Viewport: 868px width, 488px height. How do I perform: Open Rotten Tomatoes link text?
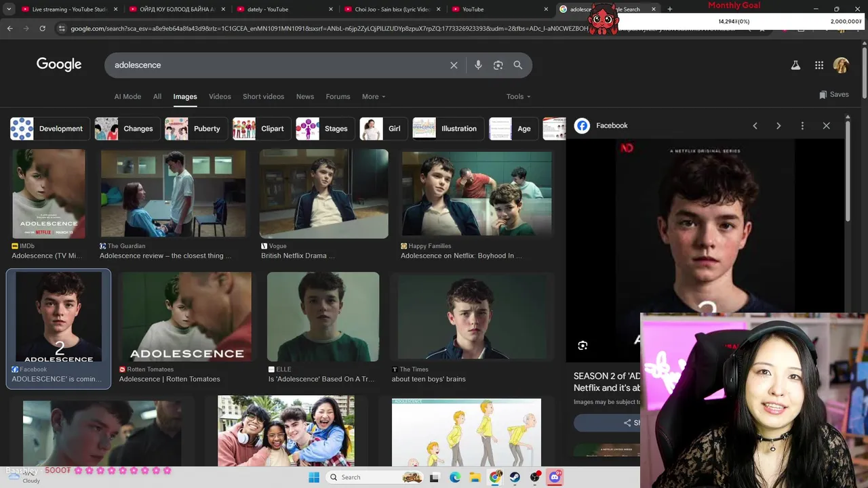170,379
